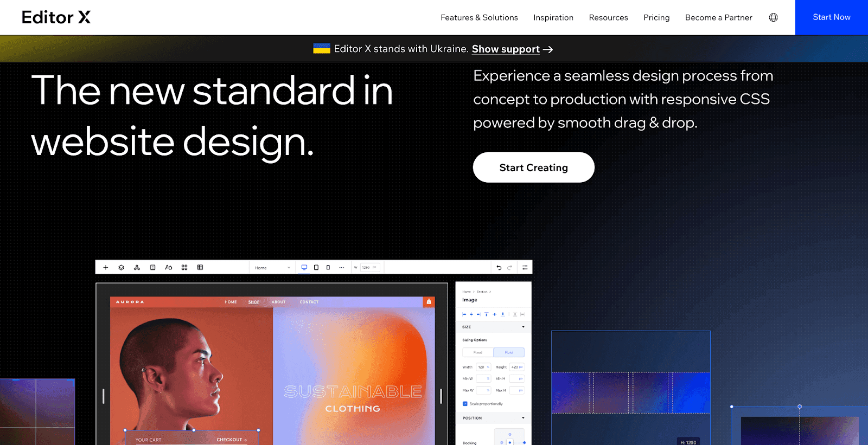Click the inspector settings sliders icon
868x445 pixels.
pyautogui.click(x=525, y=267)
